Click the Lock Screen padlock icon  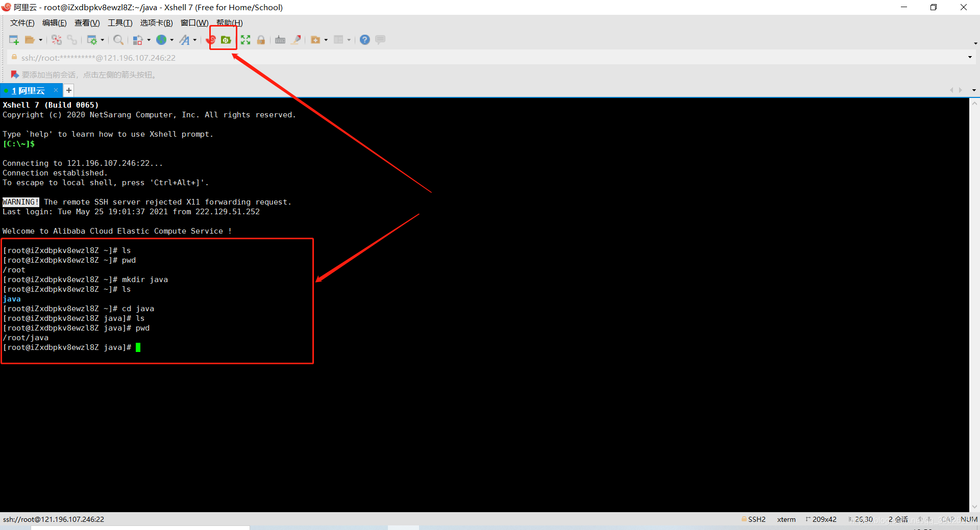(x=261, y=40)
